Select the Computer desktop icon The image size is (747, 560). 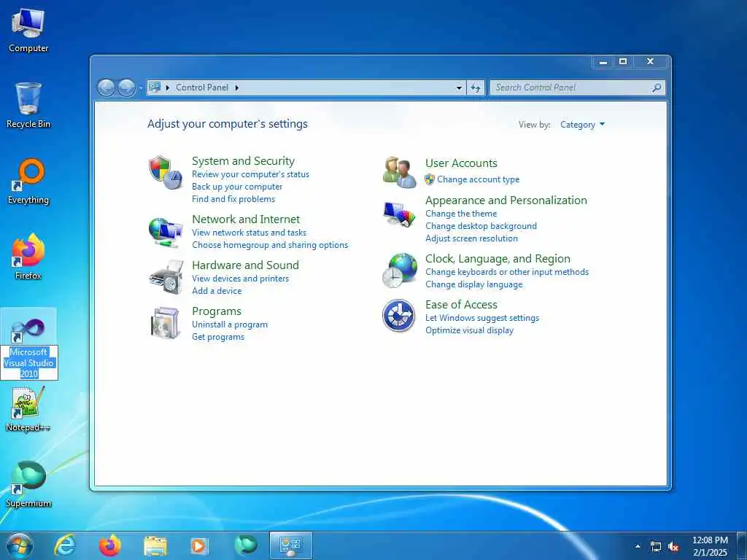28,31
